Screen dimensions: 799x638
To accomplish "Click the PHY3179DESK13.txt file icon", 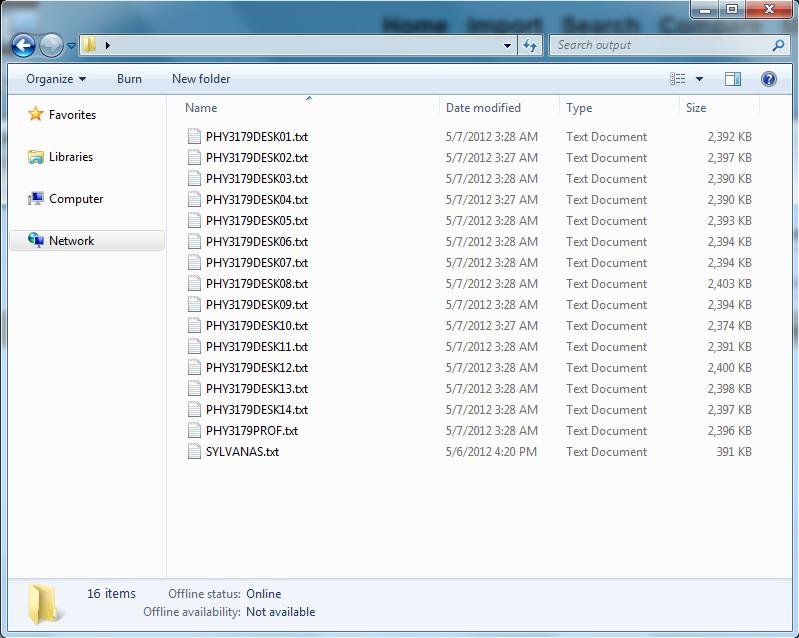I will click(194, 388).
